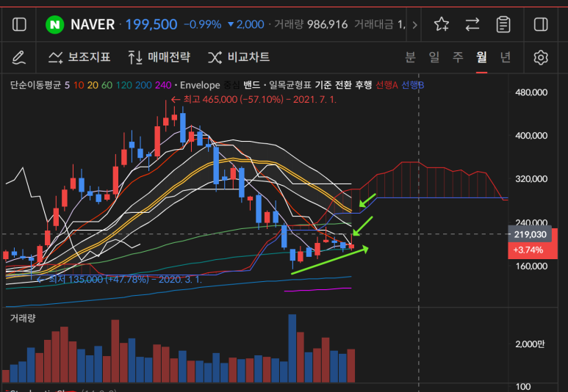Switch to 주 weekly chart tab

458,57
